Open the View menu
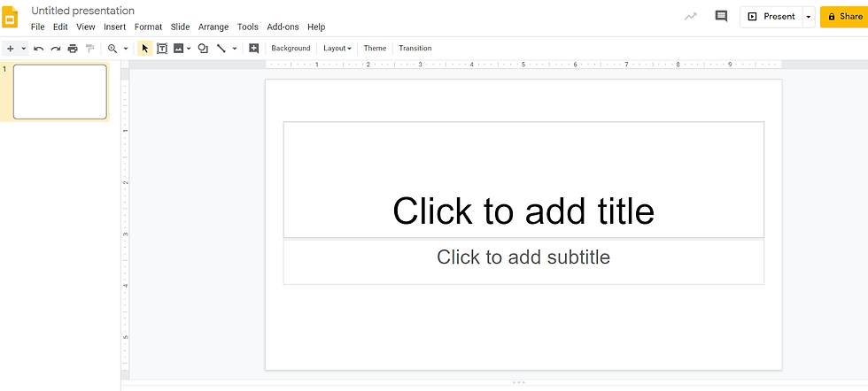Image resolution: width=868 pixels, height=391 pixels. pyautogui.click(x=86, y=27)
